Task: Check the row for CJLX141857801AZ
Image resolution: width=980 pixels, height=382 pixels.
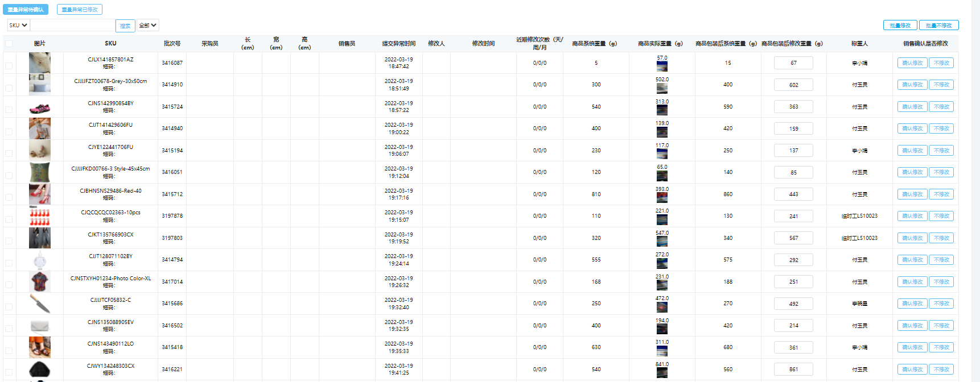Action: click(9, 66)
